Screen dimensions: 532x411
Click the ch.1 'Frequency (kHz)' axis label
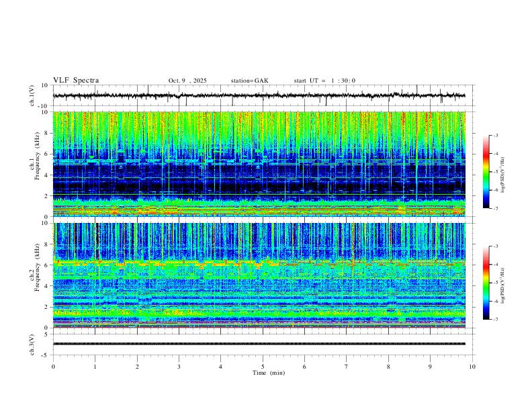tap(37, 156)
